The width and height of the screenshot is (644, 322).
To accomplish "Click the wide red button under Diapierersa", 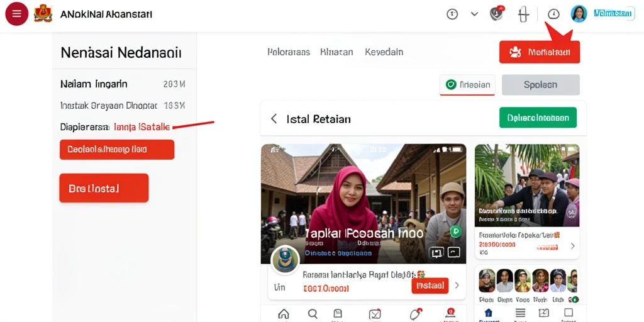I will click(x=116, y=150).
